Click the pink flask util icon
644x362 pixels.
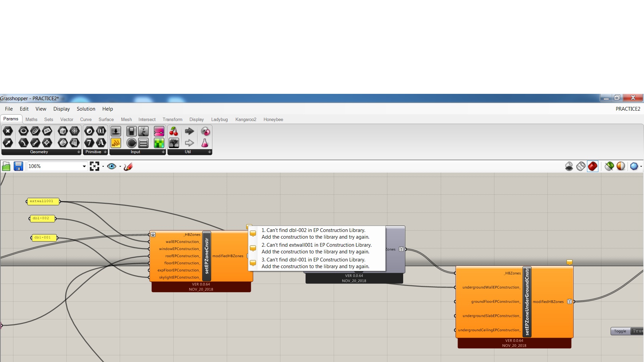(x=205, y=143)
